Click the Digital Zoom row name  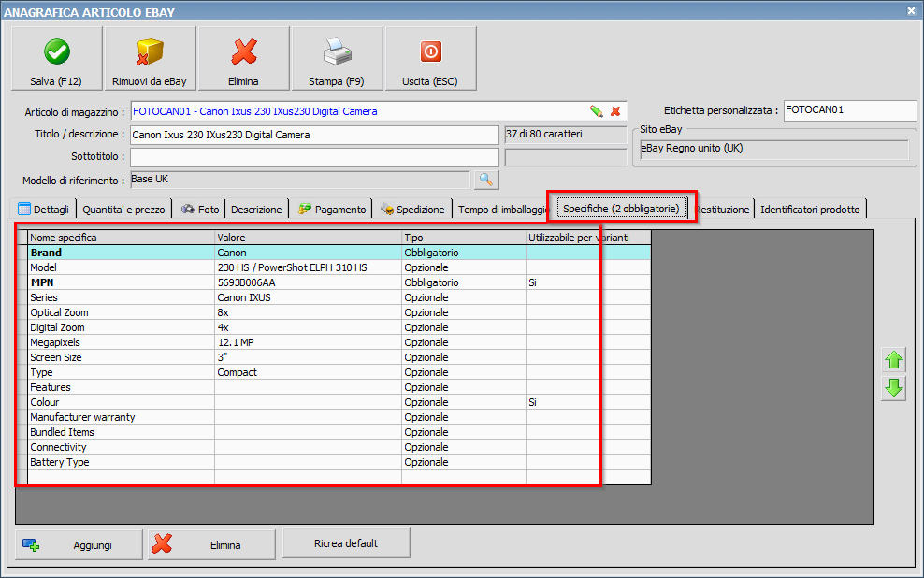[121, 327]
